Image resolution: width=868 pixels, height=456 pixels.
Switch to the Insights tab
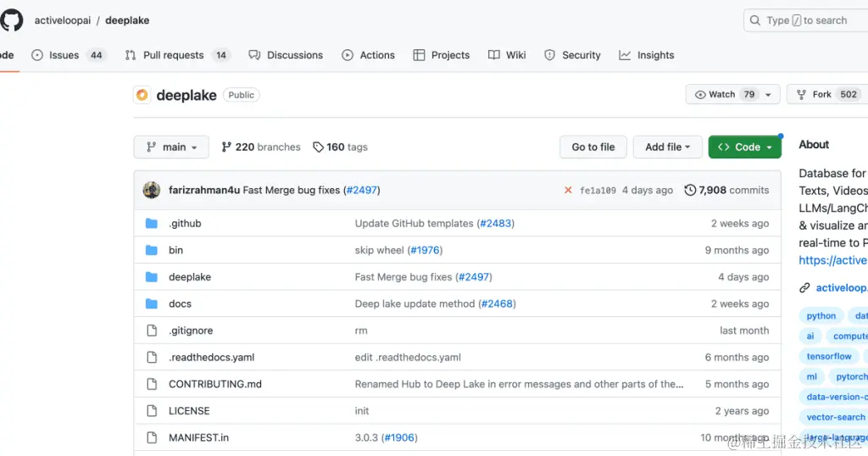click(647, 55)
